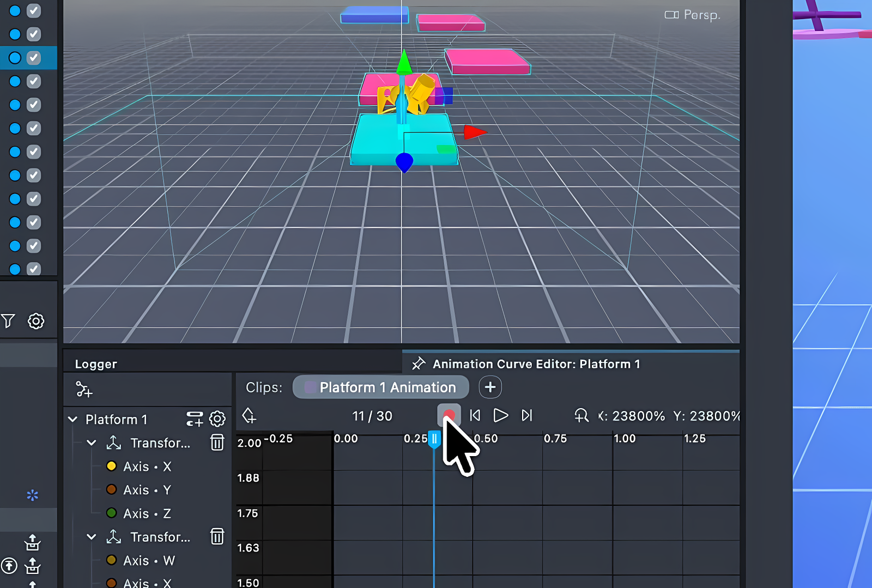The image size is (872, 588).
Task: Click the export icon at the bottom left
Action: [x=32, y=543]
